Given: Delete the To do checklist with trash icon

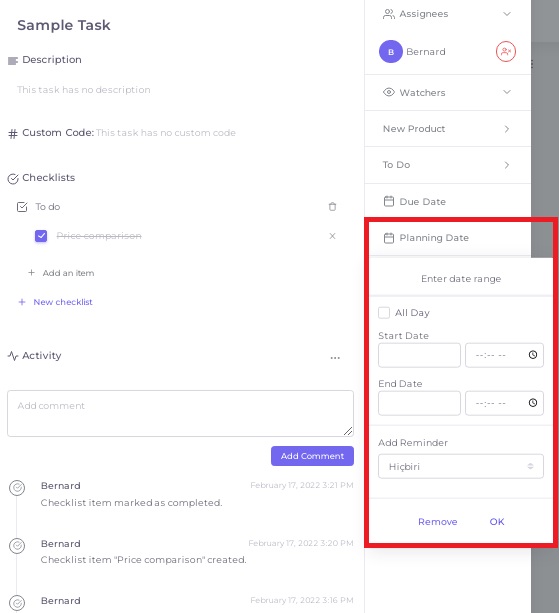Looking at the screenshot, I should point(332,206).
